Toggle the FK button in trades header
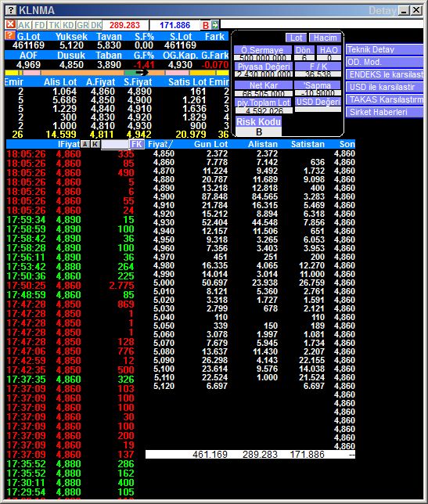The height and width of the screenshot is (504, 428). [137, 144]
